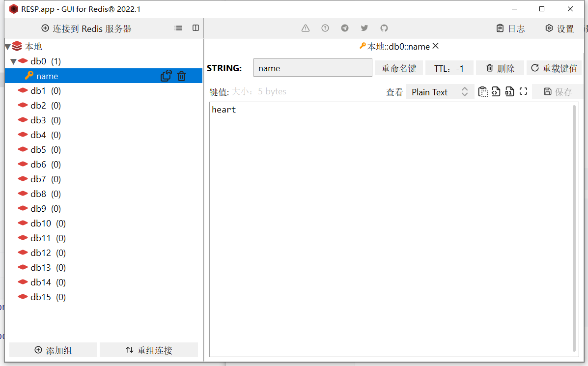Click the 重组连接 regroup connections button
The width and height of the screenshot is (588, 366).
tap(149, 350)
